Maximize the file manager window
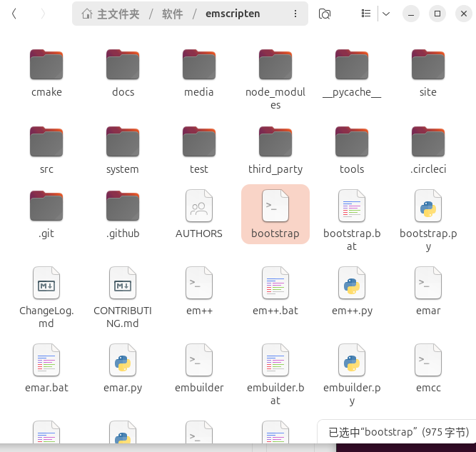The image size is (476, 452). point(437,14)
